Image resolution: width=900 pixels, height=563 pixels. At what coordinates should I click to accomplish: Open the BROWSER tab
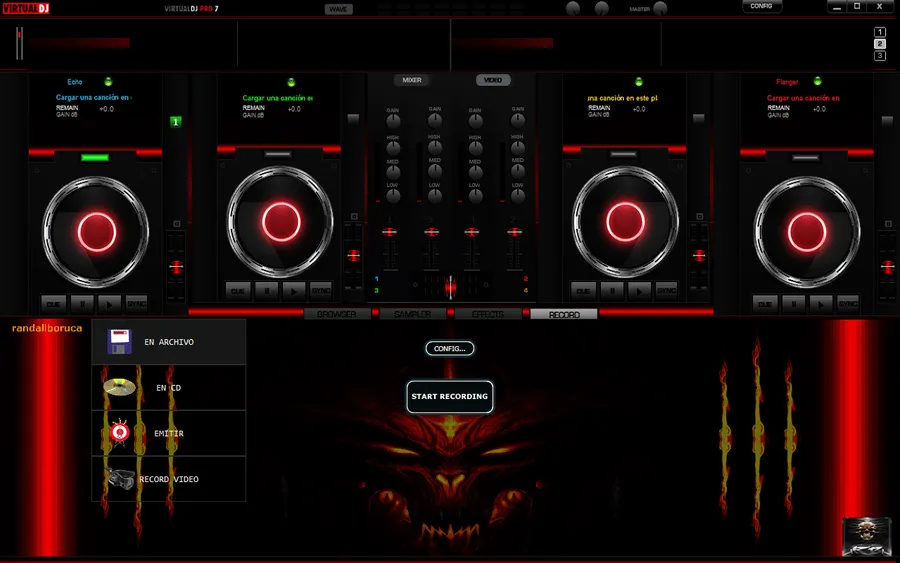click(337, 314)
